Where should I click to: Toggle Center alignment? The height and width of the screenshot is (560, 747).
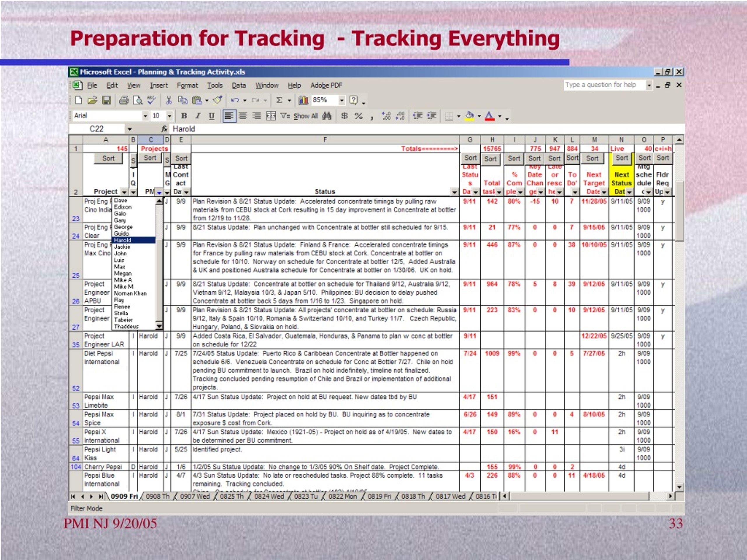click(242, 116)
